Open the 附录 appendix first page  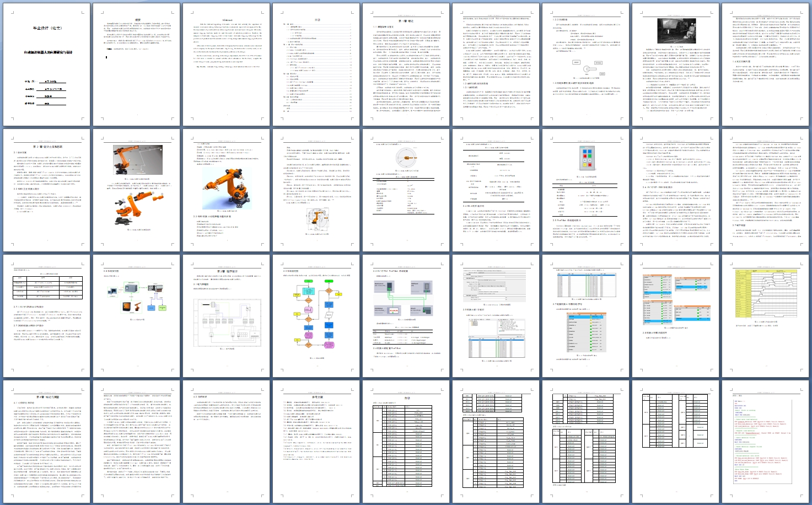[406, 441]
